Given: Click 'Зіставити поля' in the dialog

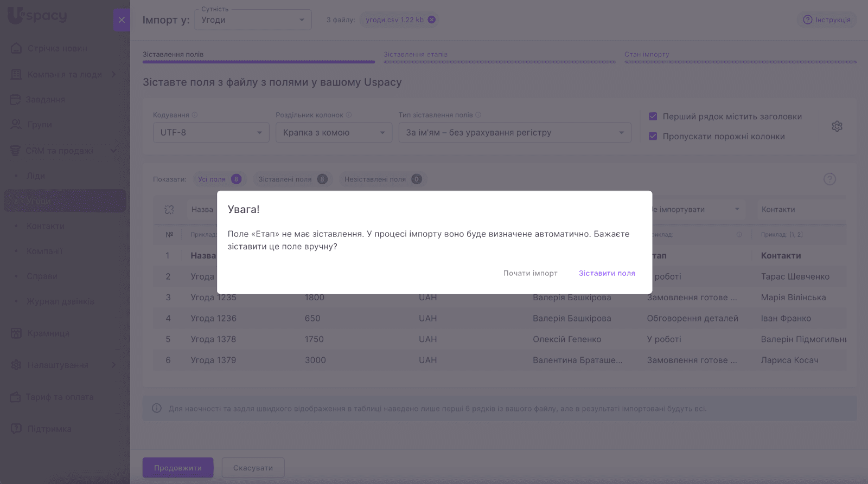Looking at the screenshot, I should click(x=607, y=273).
